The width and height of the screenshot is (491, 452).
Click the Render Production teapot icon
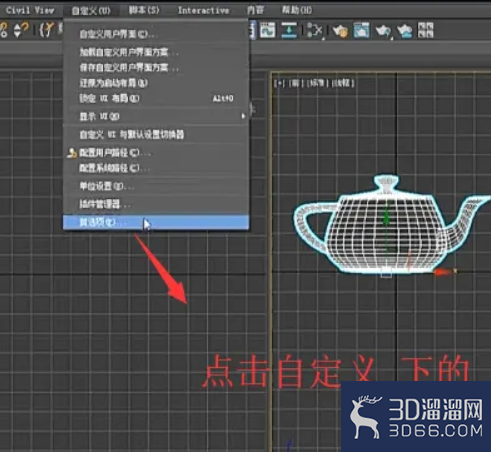[x=383, y=31]
